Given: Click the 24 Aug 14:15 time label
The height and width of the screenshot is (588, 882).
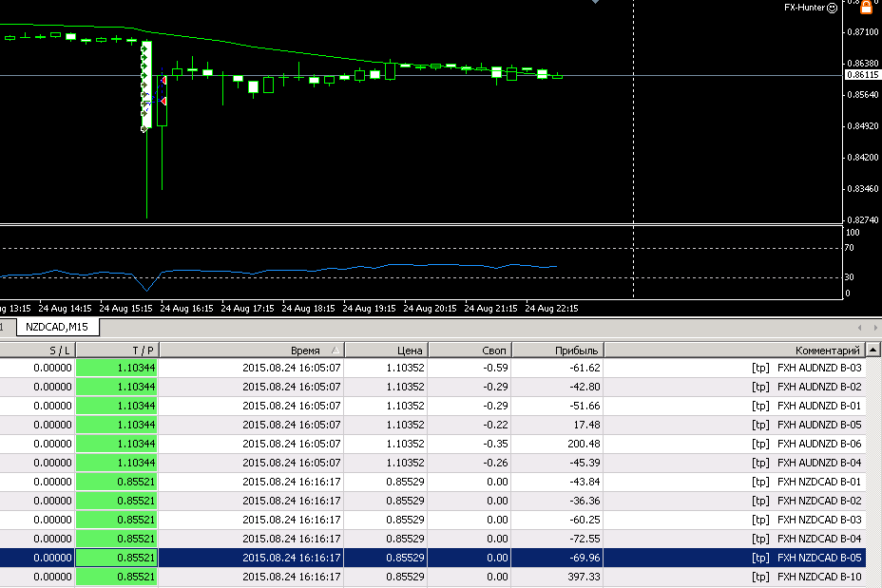Looking at the screenshot, I should 65,309.
